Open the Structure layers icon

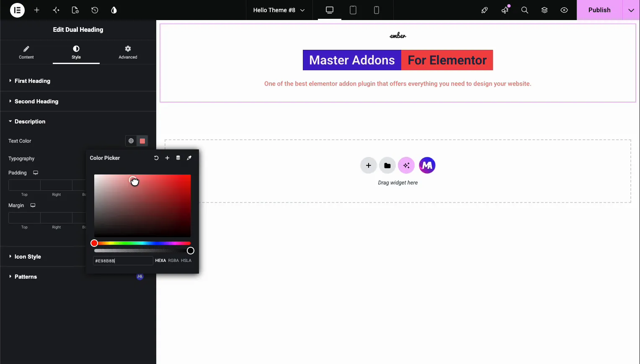click(x=545, y=10)
